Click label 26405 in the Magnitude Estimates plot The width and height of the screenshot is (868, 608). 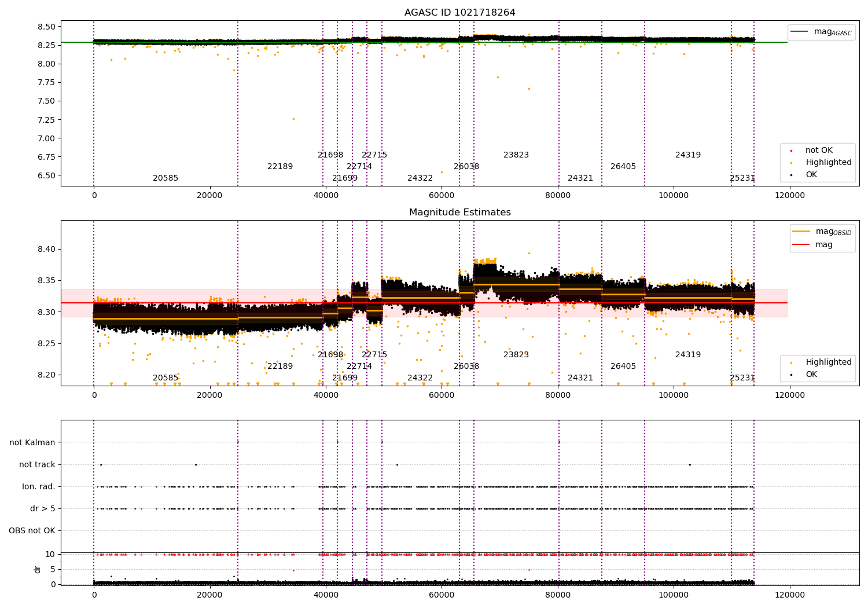point(623,367)
